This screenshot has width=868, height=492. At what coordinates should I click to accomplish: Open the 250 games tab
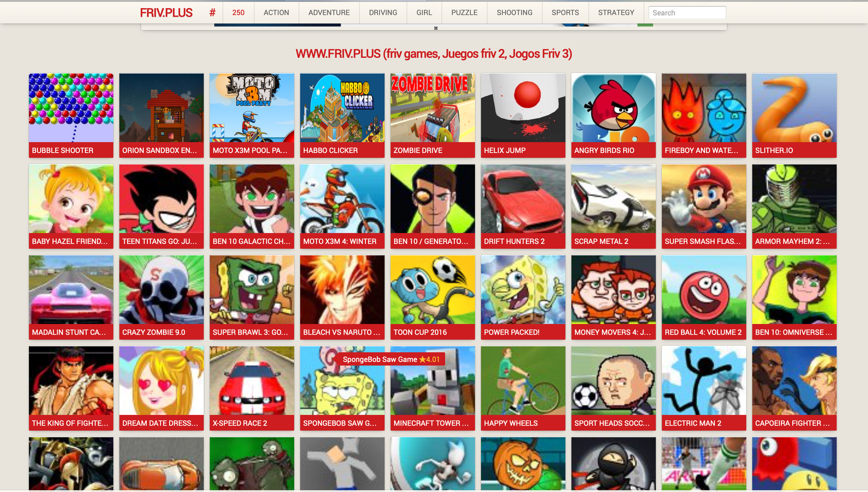[238, 13]
